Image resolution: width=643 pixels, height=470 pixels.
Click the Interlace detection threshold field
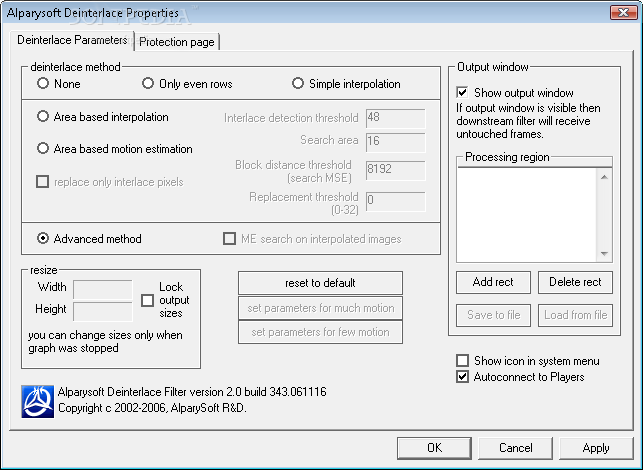tap(396, 118)
